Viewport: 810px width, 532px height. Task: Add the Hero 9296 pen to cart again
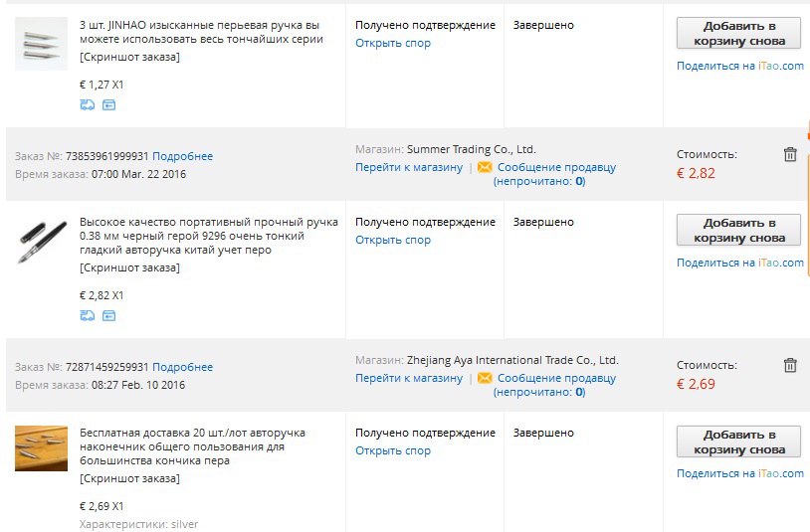point(738,230)
